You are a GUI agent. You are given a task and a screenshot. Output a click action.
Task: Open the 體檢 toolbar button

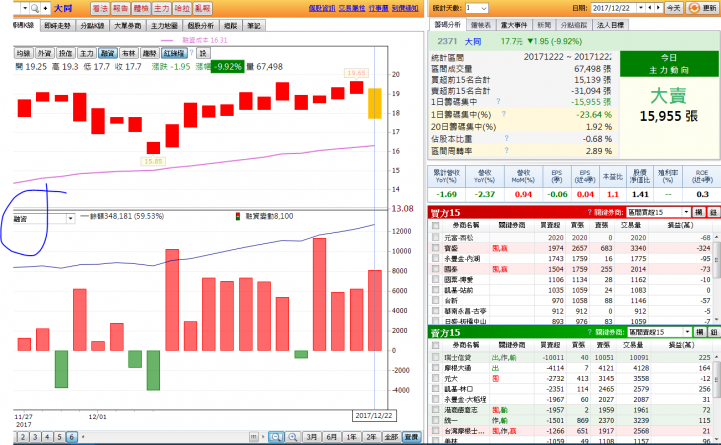141,8
